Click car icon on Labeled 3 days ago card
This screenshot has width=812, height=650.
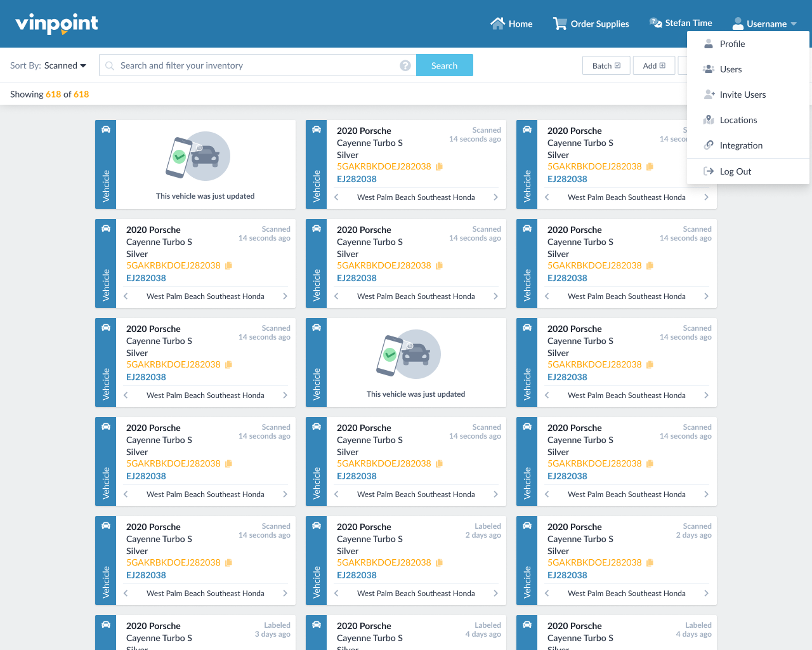(105, 625)
